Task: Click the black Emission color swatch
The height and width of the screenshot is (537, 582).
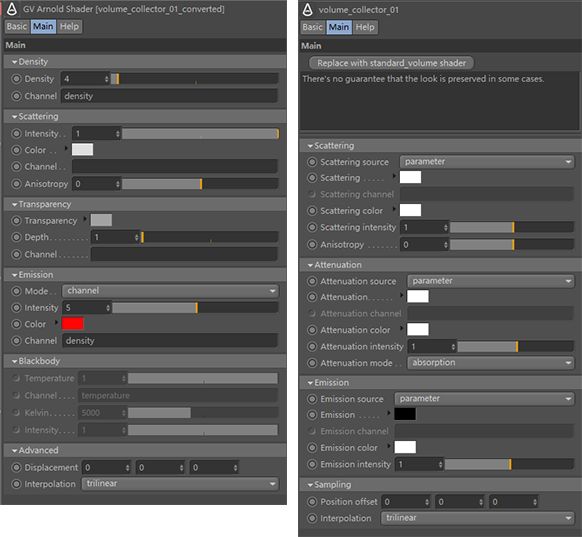Action: coord(405,414)
